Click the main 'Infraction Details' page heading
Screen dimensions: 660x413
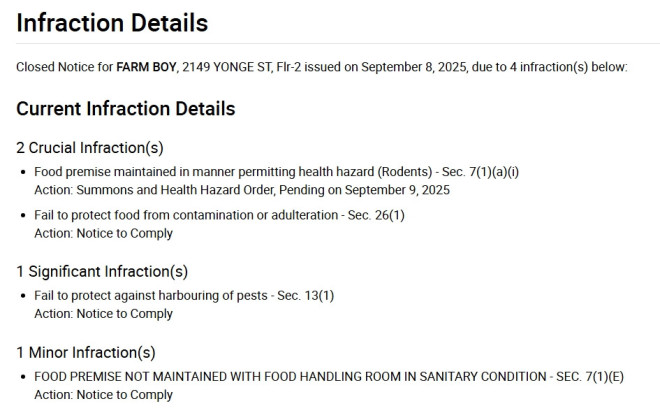(x=112, y=22)
